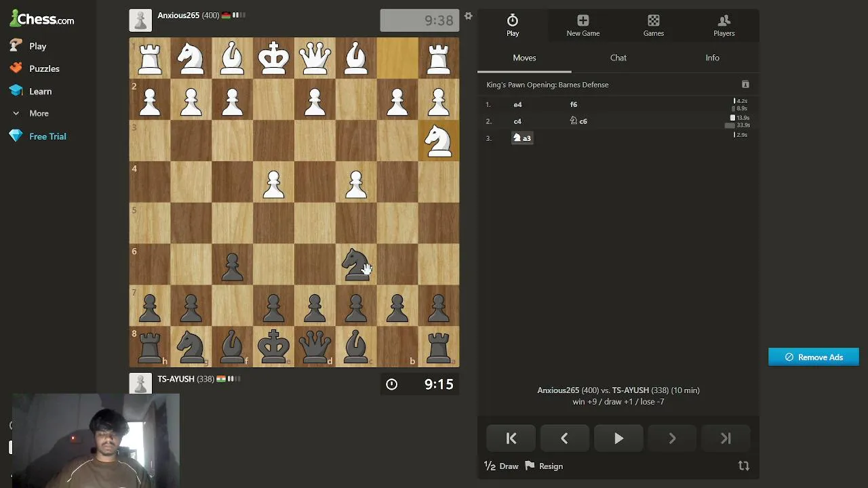Select the black rook on a8

point(439,347)
